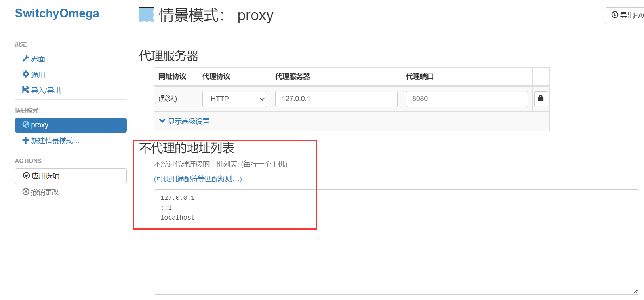The image size is (644, 300).
Task: Open the 通用 settings page
Action: click(38, 74)
